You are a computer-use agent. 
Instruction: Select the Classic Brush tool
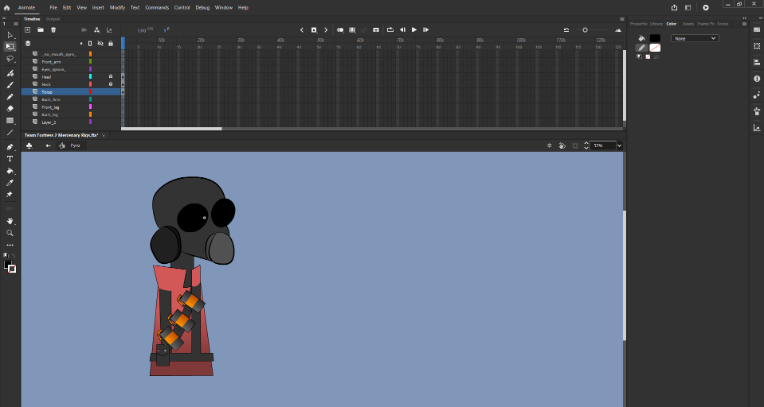point(10,85)
